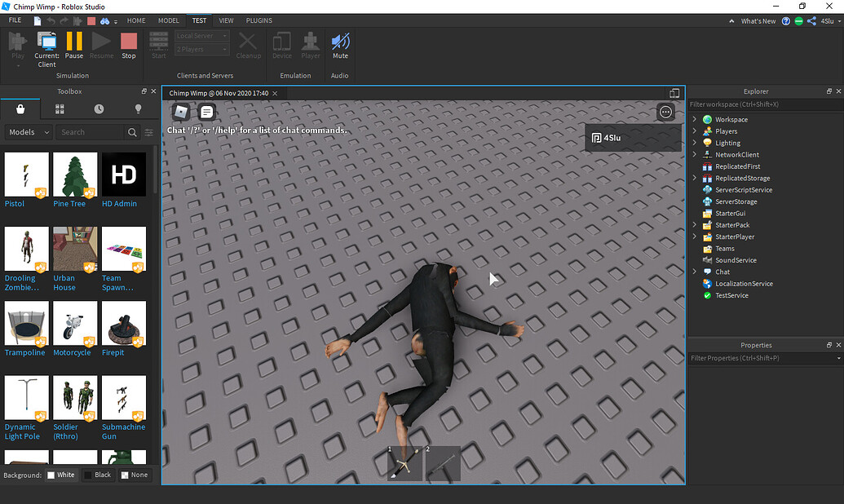The image size is (844, 504).
Task: Select the TEST ribbon tab
Action: (x=199, y=20)
